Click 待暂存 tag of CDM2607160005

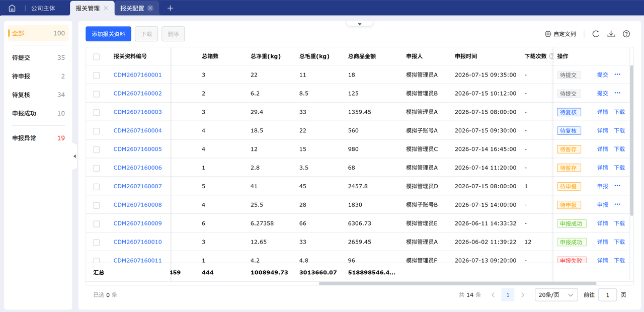click(569, 149)
